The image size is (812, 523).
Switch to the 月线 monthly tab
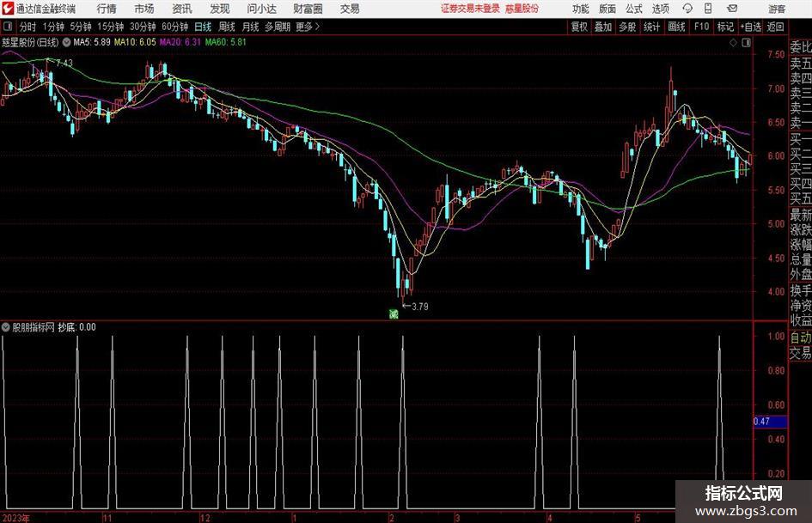[x=250, y=27]
